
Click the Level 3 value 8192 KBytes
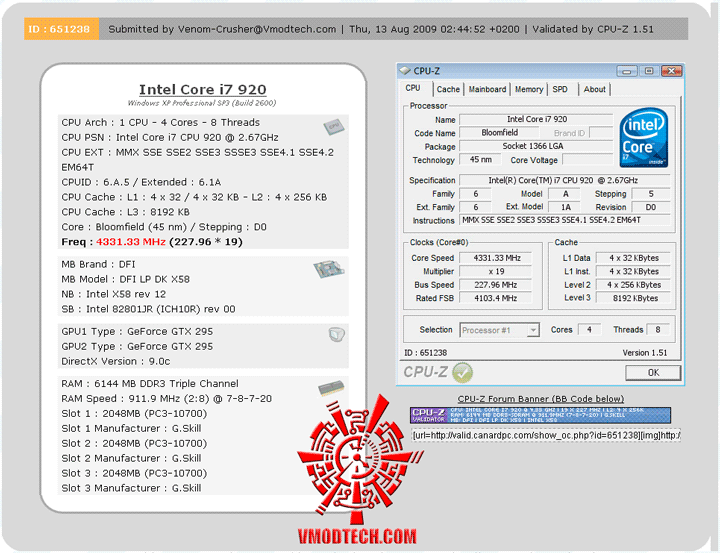coord(633,298)
